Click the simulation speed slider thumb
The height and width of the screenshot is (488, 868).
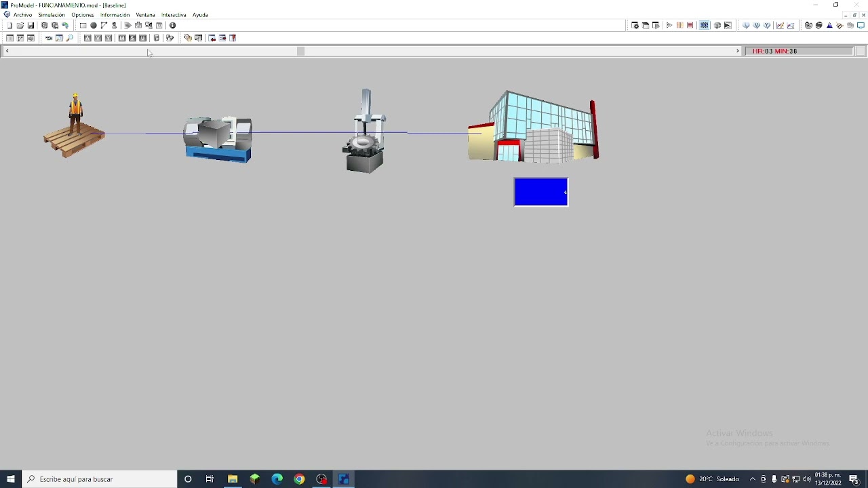301,52
